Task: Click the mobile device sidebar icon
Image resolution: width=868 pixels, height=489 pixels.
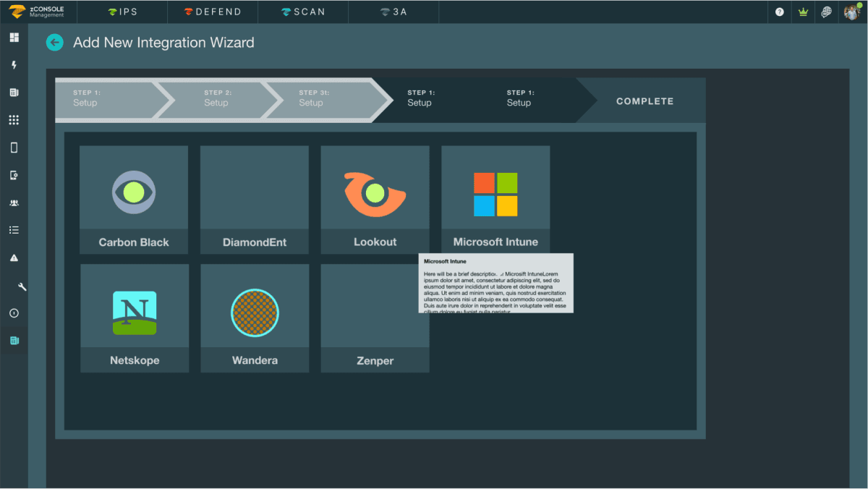Action: click(x=14, y=148)
